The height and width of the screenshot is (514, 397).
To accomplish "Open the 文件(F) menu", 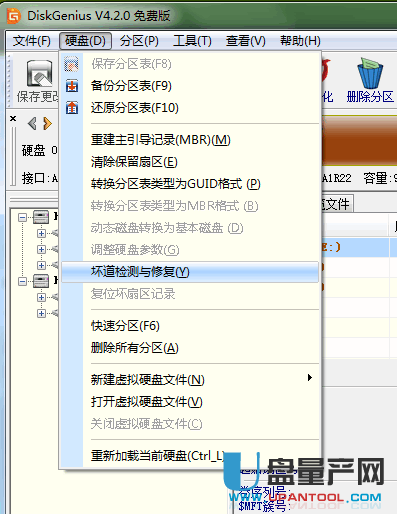I will pyautogui.click(x=32, y=41).
